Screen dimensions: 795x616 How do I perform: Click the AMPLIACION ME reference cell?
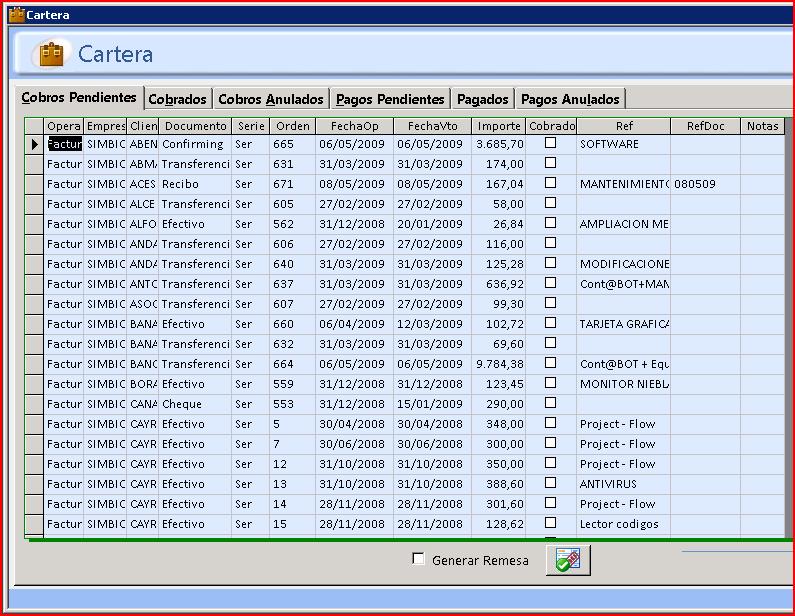624,225
